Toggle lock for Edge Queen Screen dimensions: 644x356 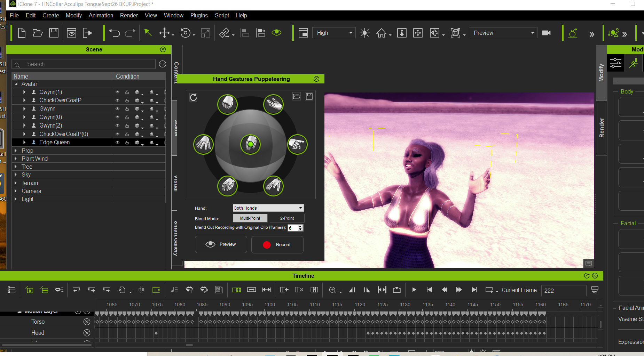pyautogui.click(x=127, y=143)
